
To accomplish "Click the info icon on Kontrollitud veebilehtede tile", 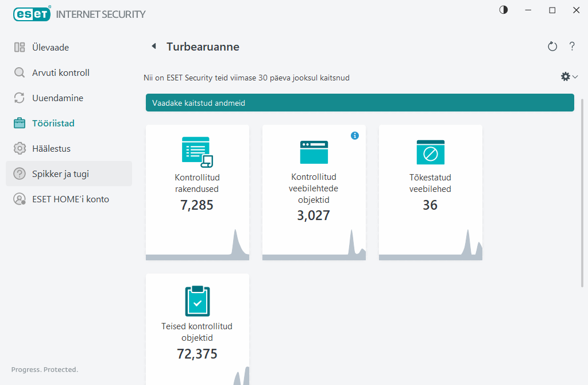I will point(355,136).
